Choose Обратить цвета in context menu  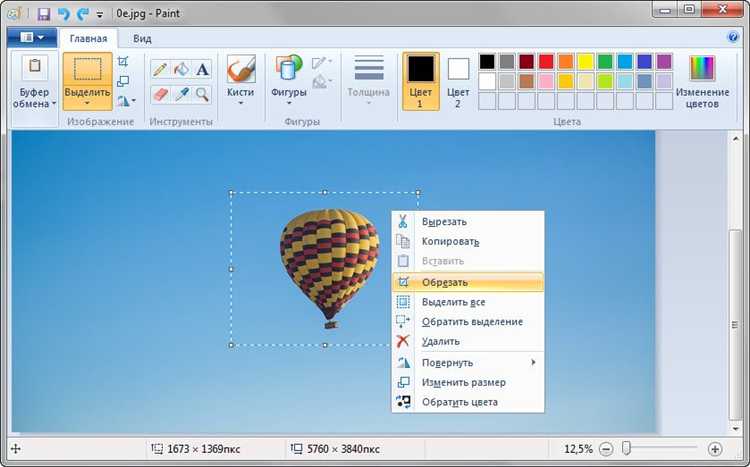[468, 402]
